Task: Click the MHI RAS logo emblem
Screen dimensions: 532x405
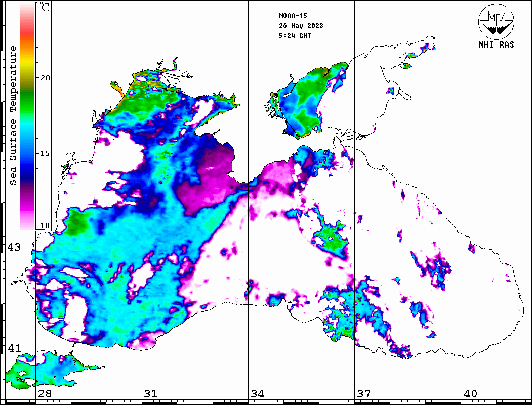Action: coord(496,22)
